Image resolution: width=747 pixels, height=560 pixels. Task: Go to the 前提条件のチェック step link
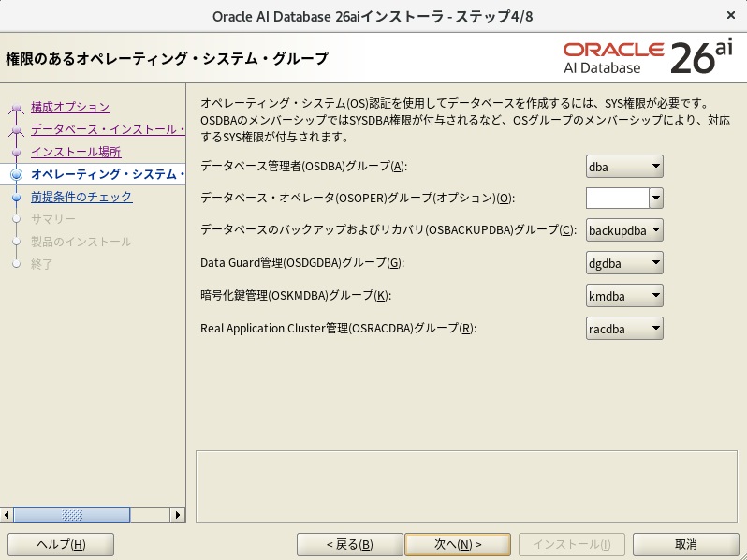(81, 197)
